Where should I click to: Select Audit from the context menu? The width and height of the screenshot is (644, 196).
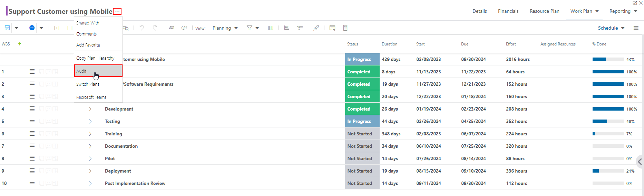98,71
